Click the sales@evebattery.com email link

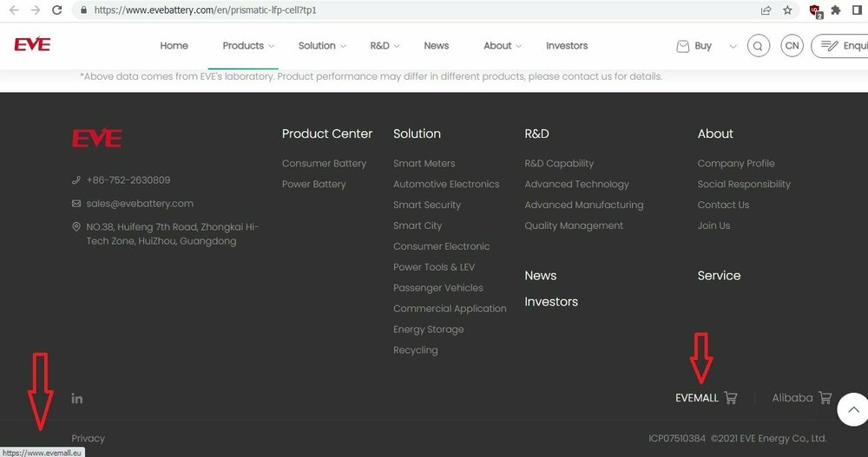click(x=140, y=204)
